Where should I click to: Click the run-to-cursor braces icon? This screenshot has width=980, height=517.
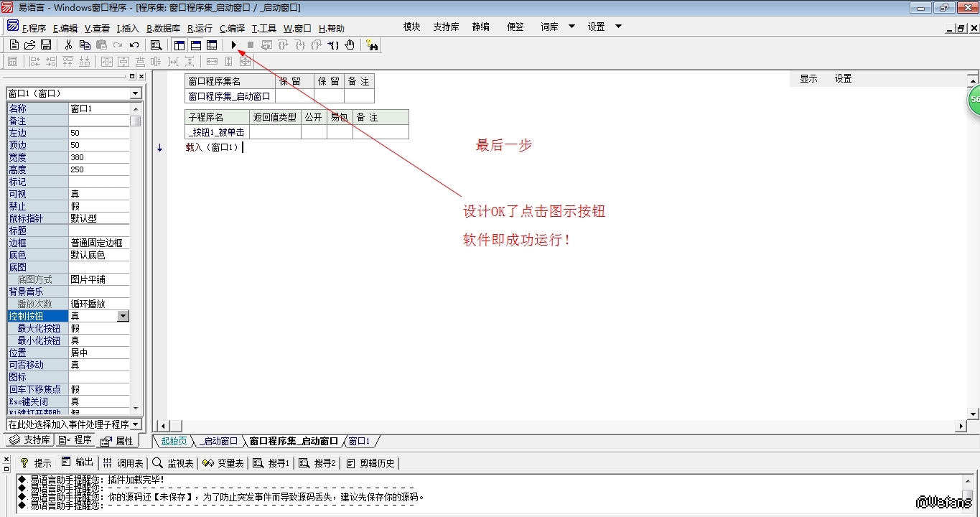click(333, 45)
